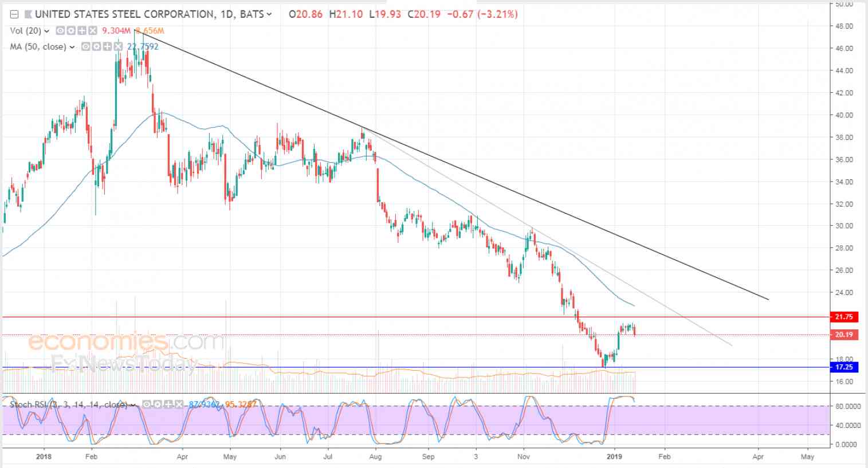Click the 2019 label on the time axis
This screenshot has height=468, width=868.
click(x=615, y=457)
